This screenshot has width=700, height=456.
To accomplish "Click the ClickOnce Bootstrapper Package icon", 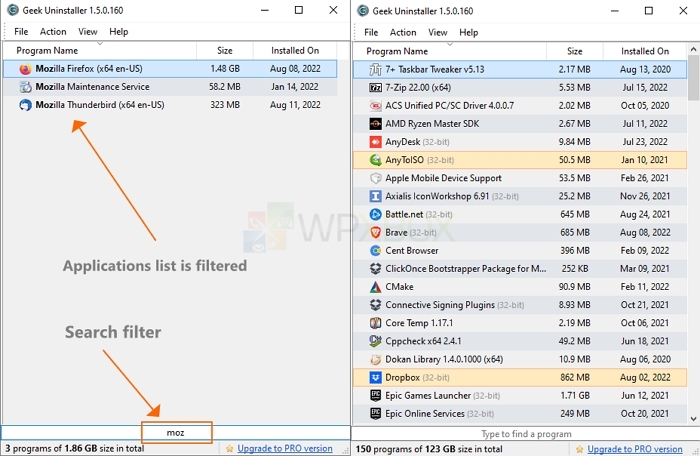I will [375, 268].
